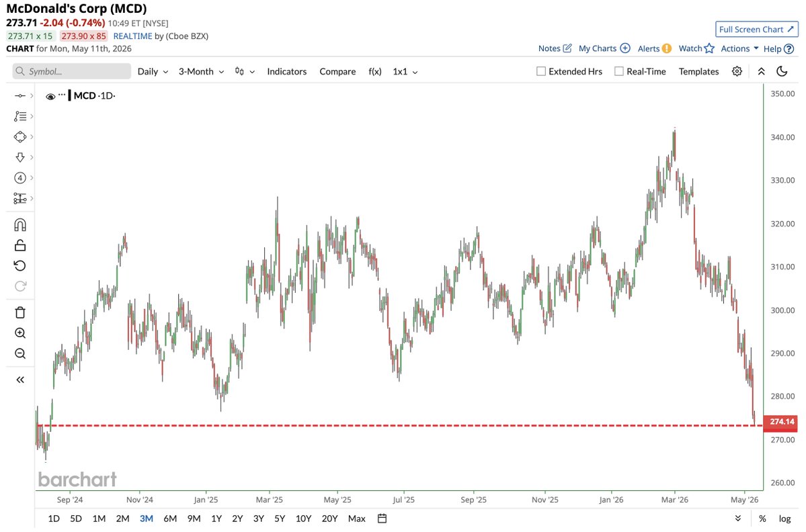Open the f(x) expressions menu

coord(375,71)
